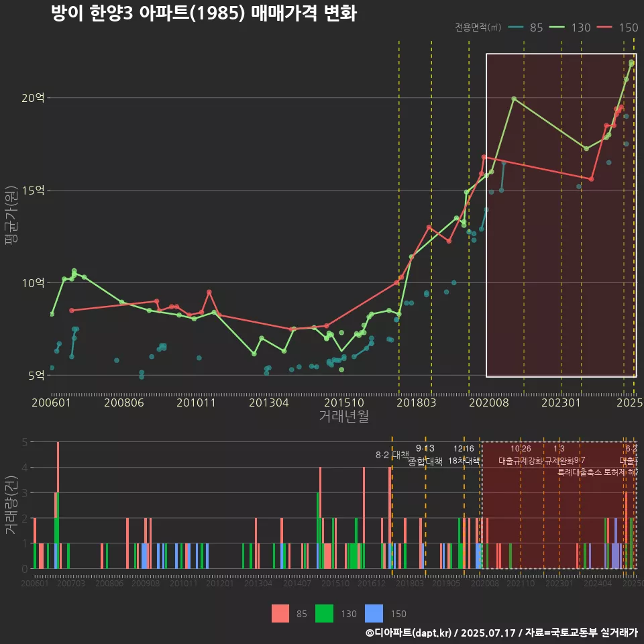Click the '4' label on the volume y-axis

pyautogui.click(x=25, y=468)
